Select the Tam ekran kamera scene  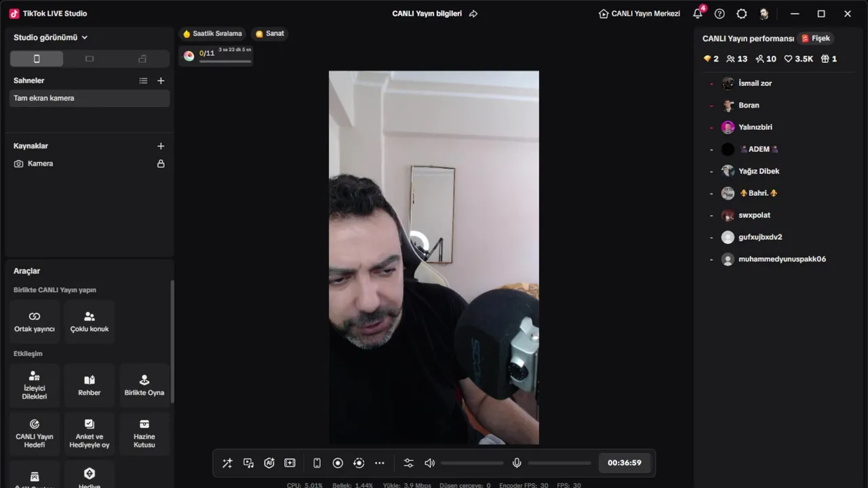[x=90, y=98]
